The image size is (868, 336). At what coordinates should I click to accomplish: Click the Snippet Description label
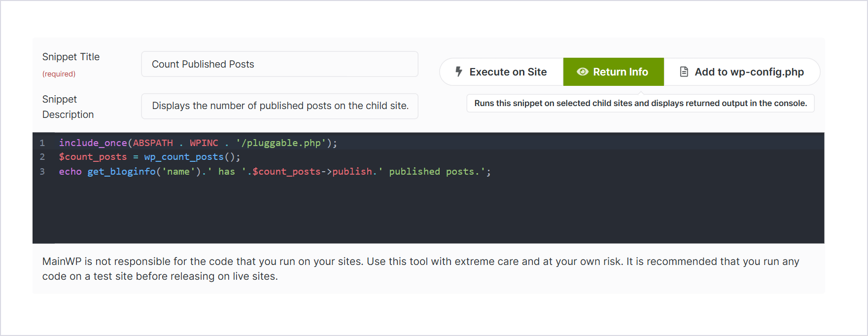(68, 107)
